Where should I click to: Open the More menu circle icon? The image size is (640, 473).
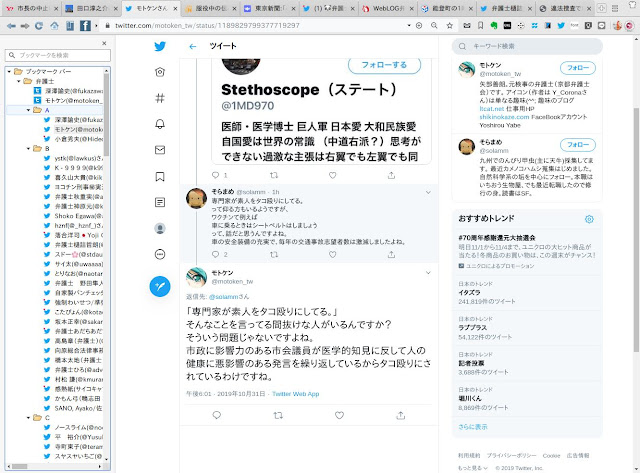[160, 255]
